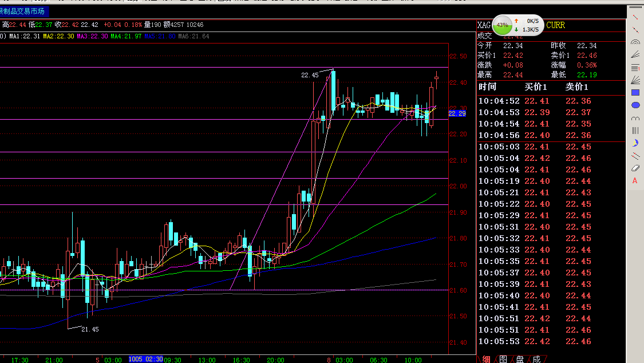Click the 买价1 quote 22.42 in summary
The image size is (644, 363).
click(x=513, y=56)
